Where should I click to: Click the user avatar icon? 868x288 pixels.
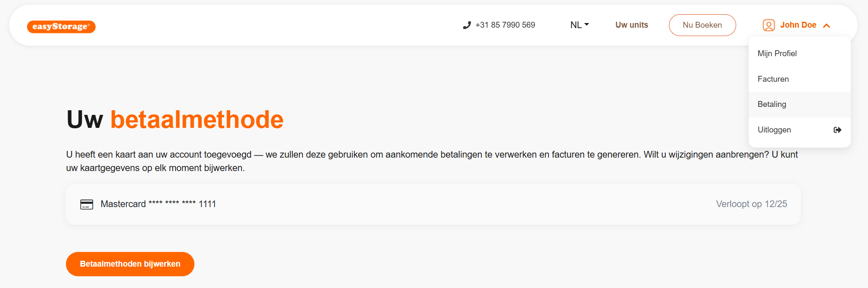(x=768, y=25)
